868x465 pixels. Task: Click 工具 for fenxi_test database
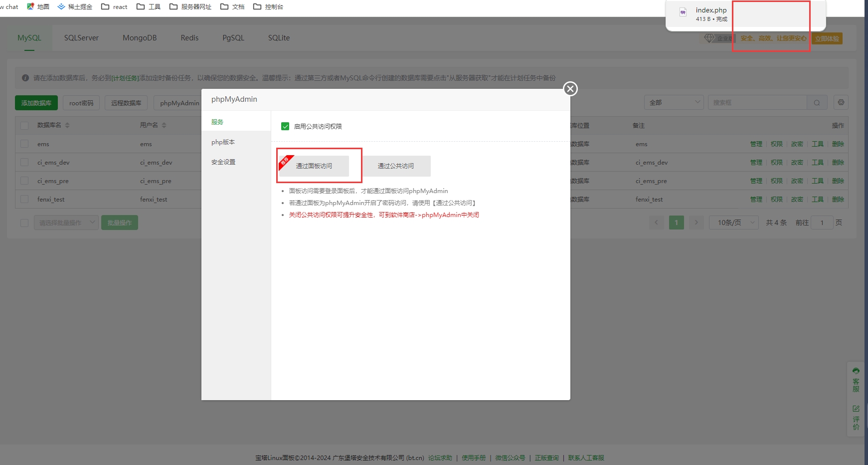pos(818,199)
